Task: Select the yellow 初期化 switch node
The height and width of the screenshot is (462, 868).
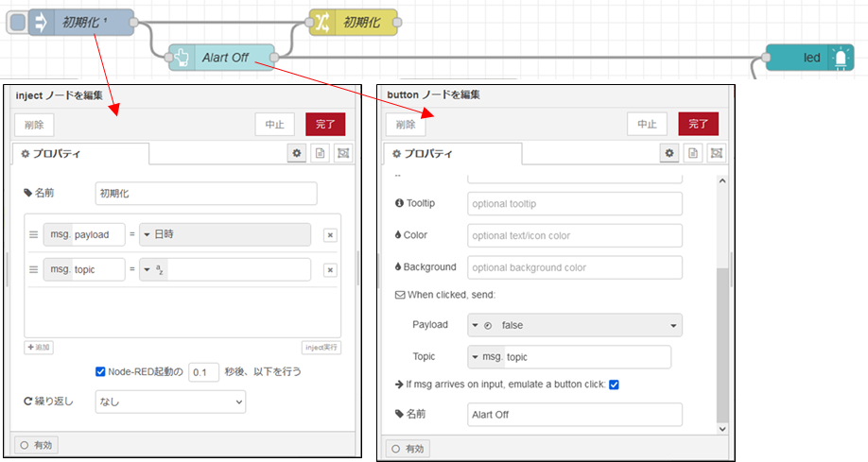Action: (x=354, y=23)
